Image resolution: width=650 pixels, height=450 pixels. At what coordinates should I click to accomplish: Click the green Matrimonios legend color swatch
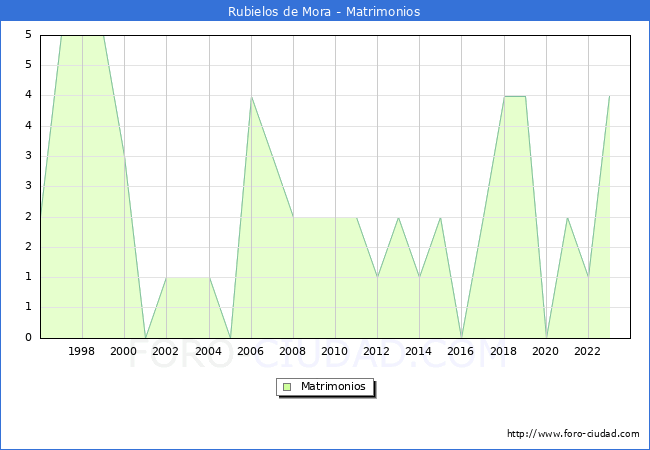tap(287, 386)
